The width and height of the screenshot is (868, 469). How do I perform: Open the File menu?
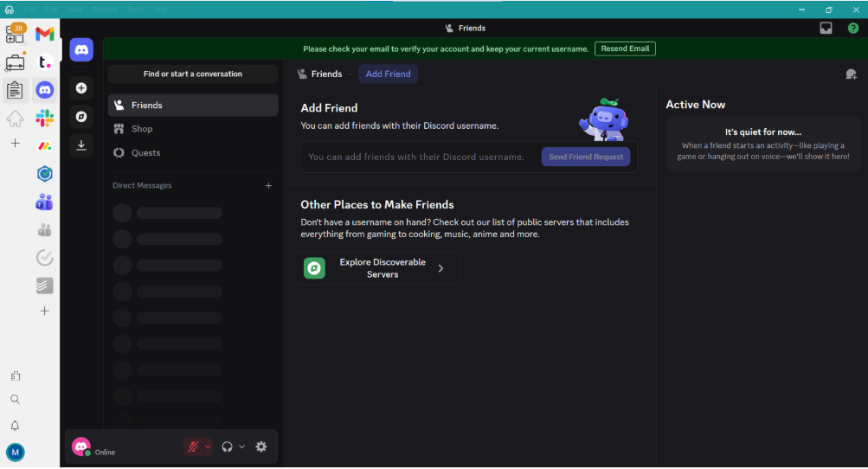coord(30,10)
